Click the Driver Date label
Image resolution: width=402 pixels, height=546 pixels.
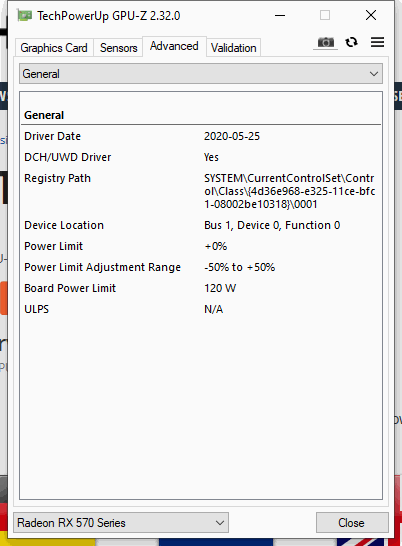click(52, 136)
